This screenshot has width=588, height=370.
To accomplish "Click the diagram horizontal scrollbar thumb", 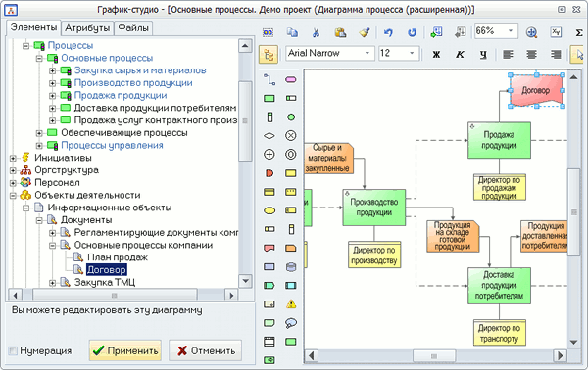I will [434, 355].
